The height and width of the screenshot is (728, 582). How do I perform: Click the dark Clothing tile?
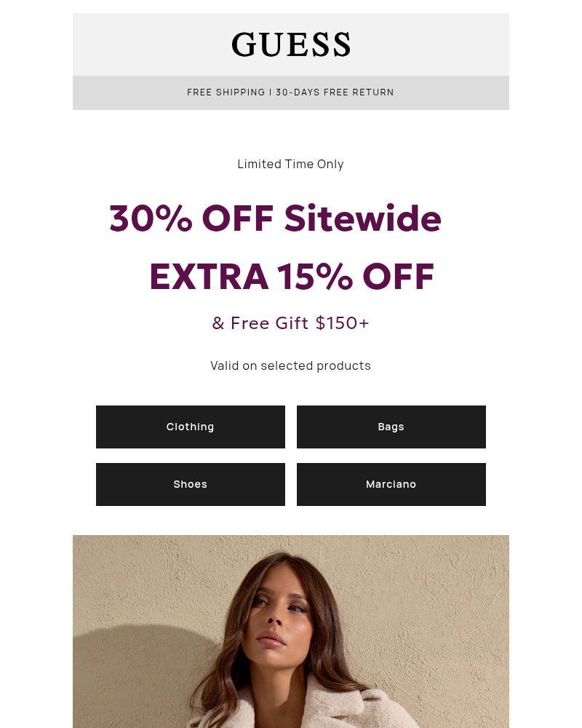tap(190, 427)
